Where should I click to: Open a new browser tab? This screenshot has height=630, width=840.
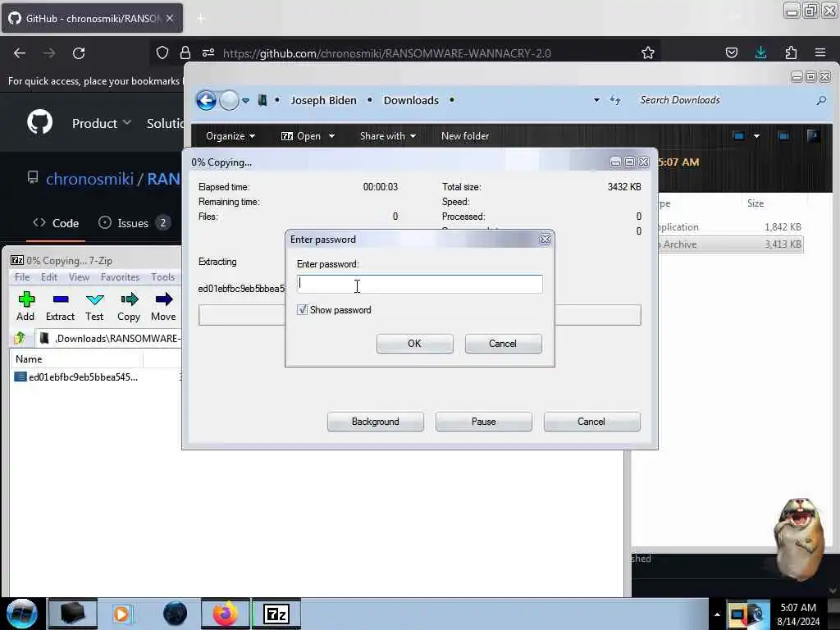click(x=201, y=19)
